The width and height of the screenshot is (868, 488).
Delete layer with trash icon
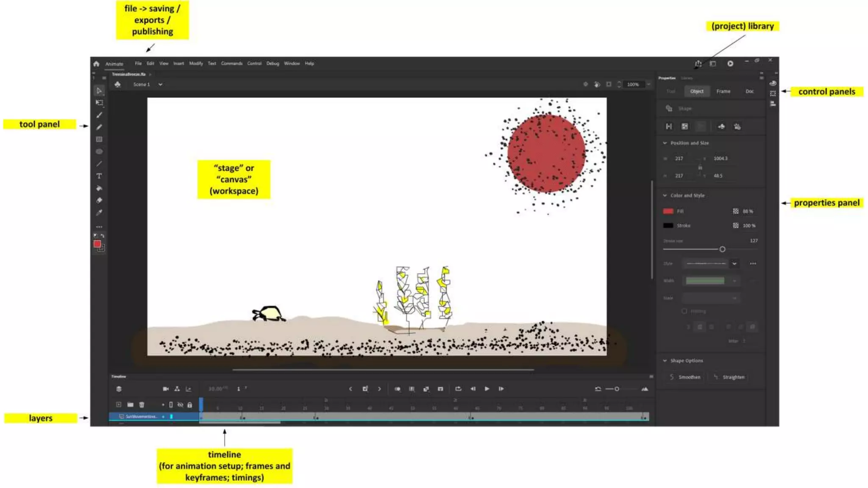point(142,405)
